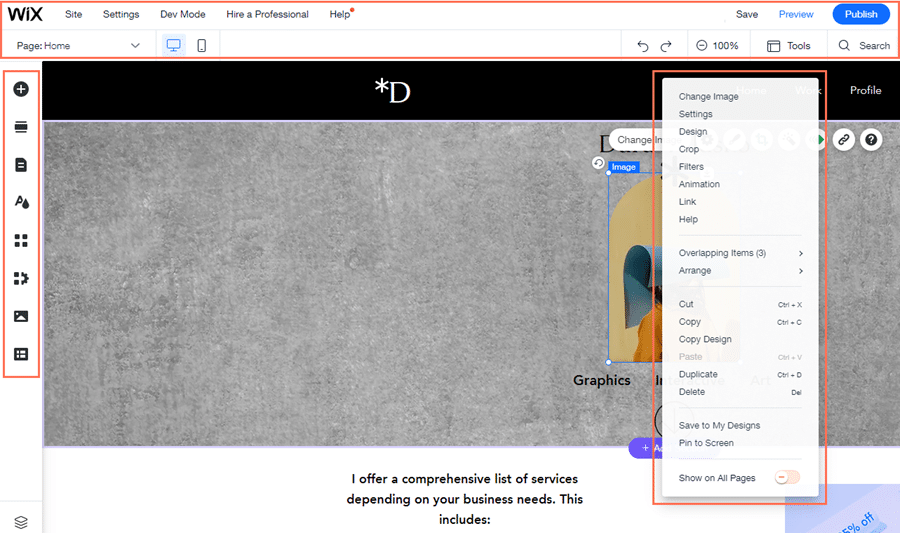Open the Content Manager table icon
Image resolution: width=900 pixels, height=533 pixels.
coord(21,354)
